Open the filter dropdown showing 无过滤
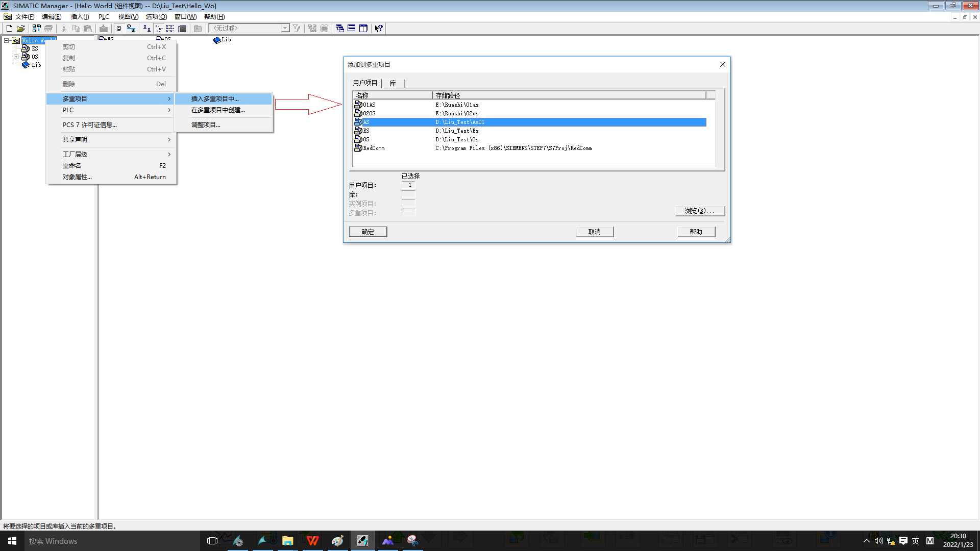The width and height of the screenshot is (980, 551). (284, 29)
